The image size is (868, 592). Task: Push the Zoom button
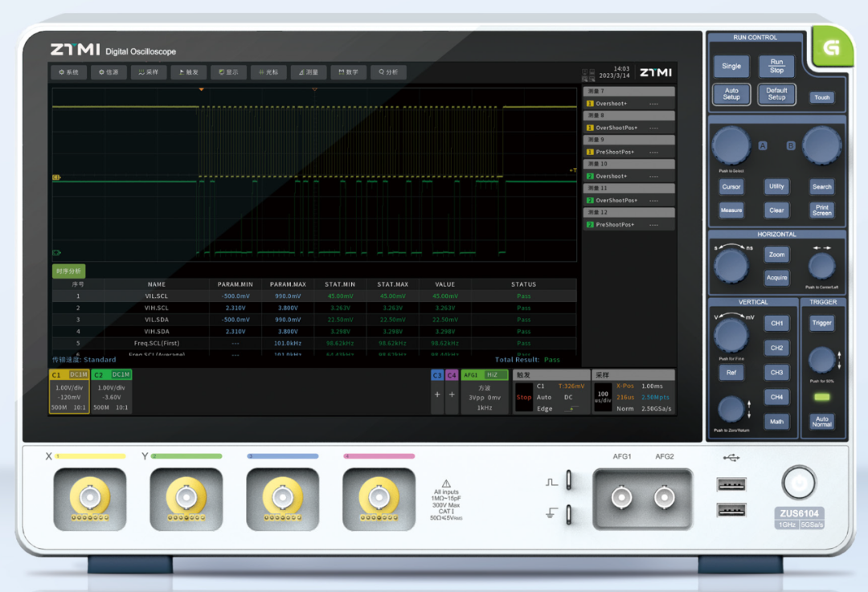pyautogui.click(x=776, y=255)
